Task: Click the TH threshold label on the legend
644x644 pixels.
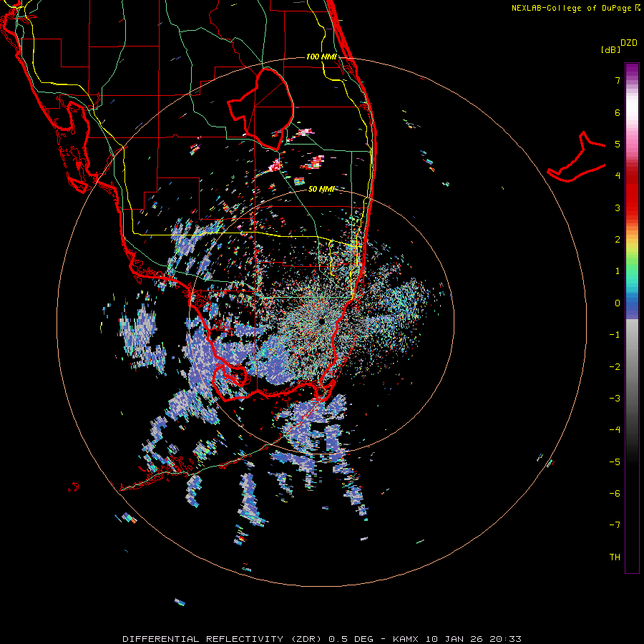Action: click(615, 557)
